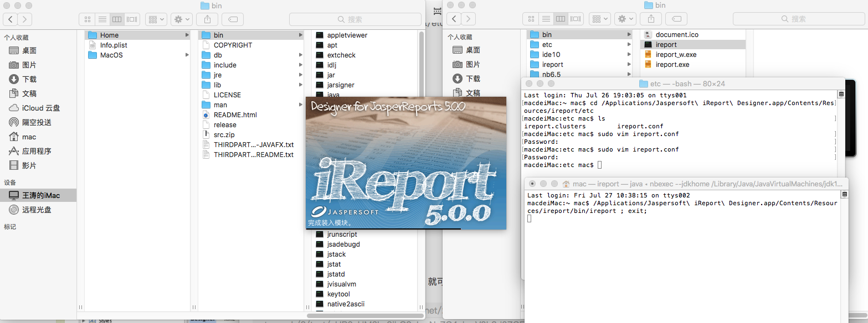The width and height of the screenshot is (868, 323).
Task: Click search field in left Finder window
Action: coord(355,19)
